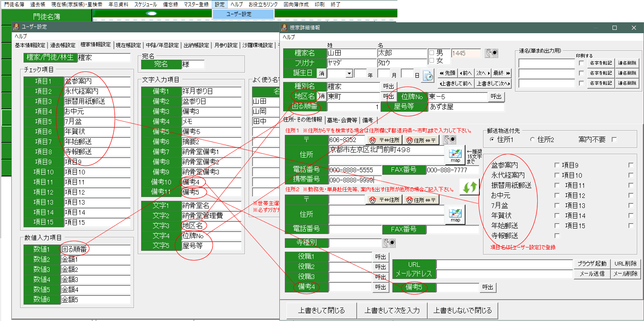Image resolution: width=644 pixels, height=321 pixels.
Task: Switch to 中陰/年忌設定 tab
Action: [x=163, y=45]
